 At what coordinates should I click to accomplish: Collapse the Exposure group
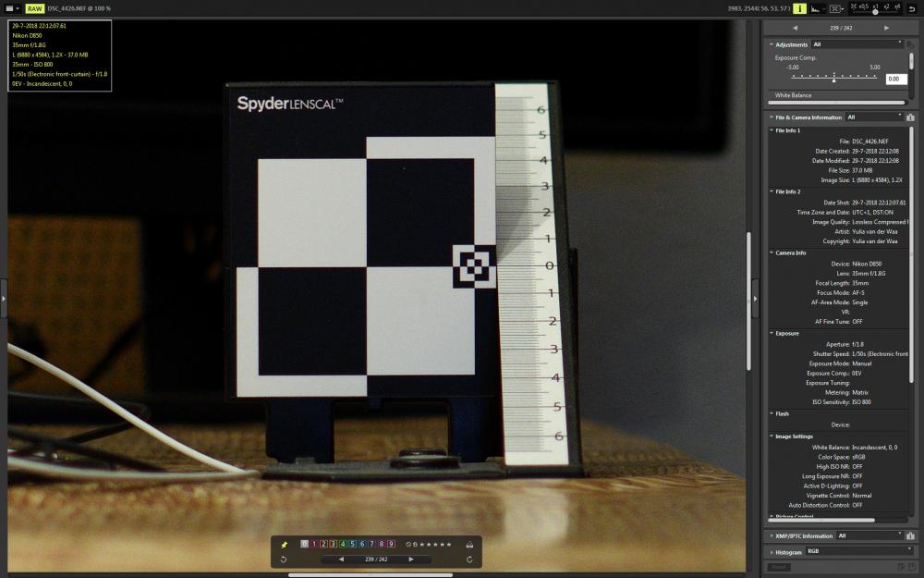coord(772,333)
